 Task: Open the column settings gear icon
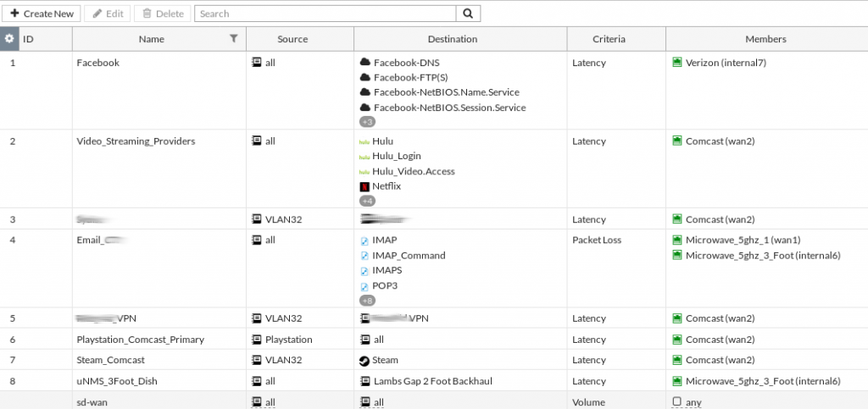click(x=8, y=39)
